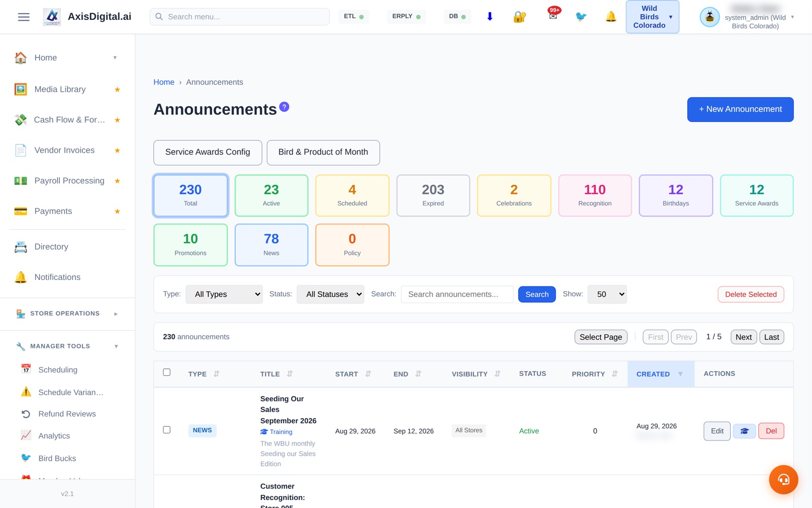Click the Vendor Invoices favorite star
The image size is (812, 508).
pos(117,150)
